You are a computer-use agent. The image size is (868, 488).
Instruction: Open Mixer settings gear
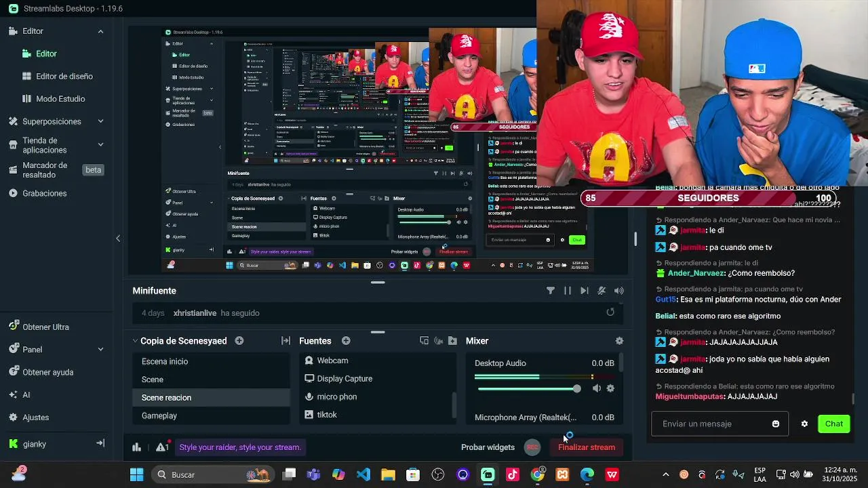click(x=619, y=341)
